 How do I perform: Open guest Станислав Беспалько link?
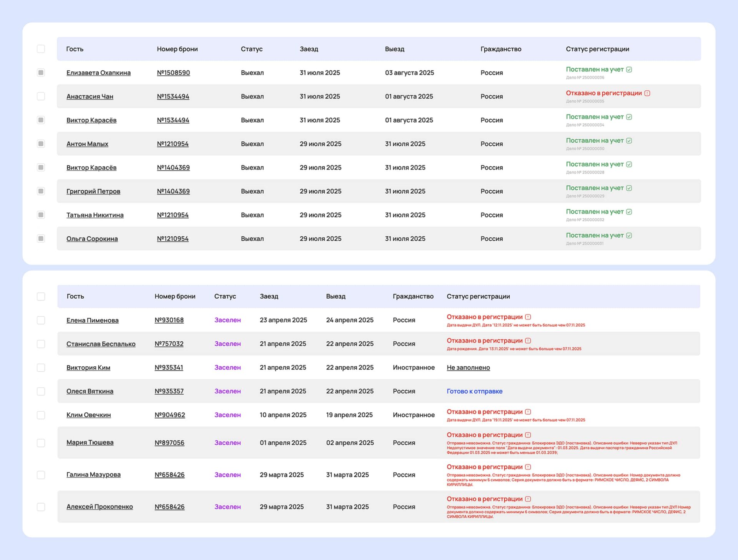101,344
